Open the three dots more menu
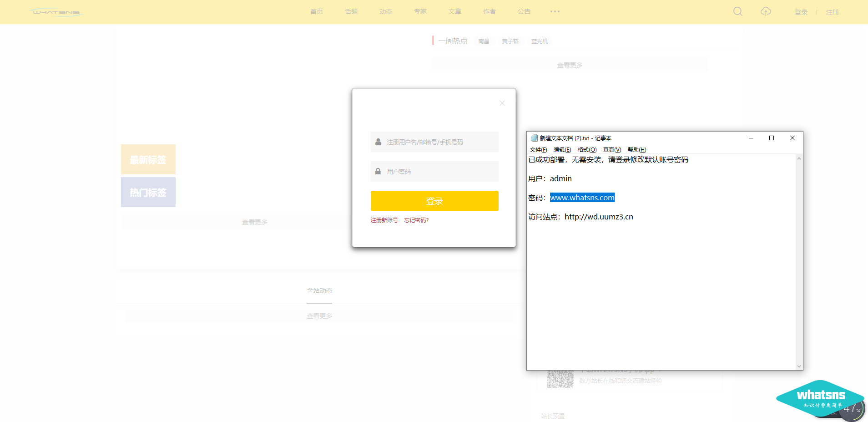868x422 pixels. pyautogui.click(x=555, y=11)
